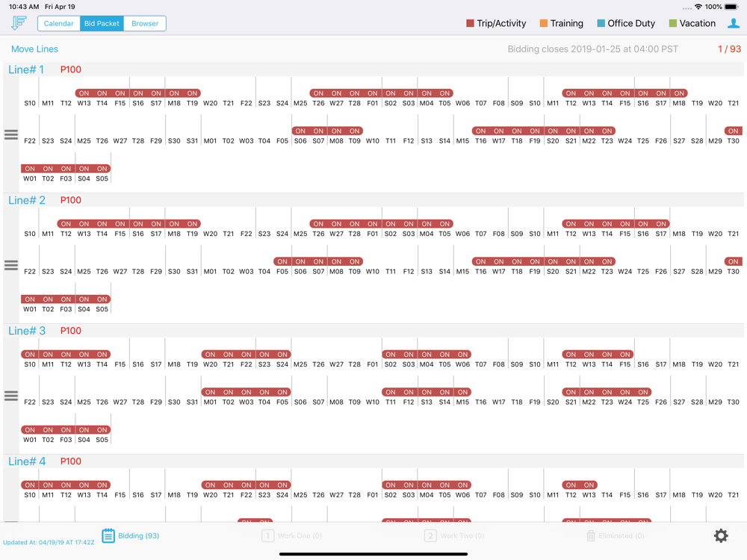
Task: Tap day S30 in Line# 2 second row
Action: tap(174, 272)
